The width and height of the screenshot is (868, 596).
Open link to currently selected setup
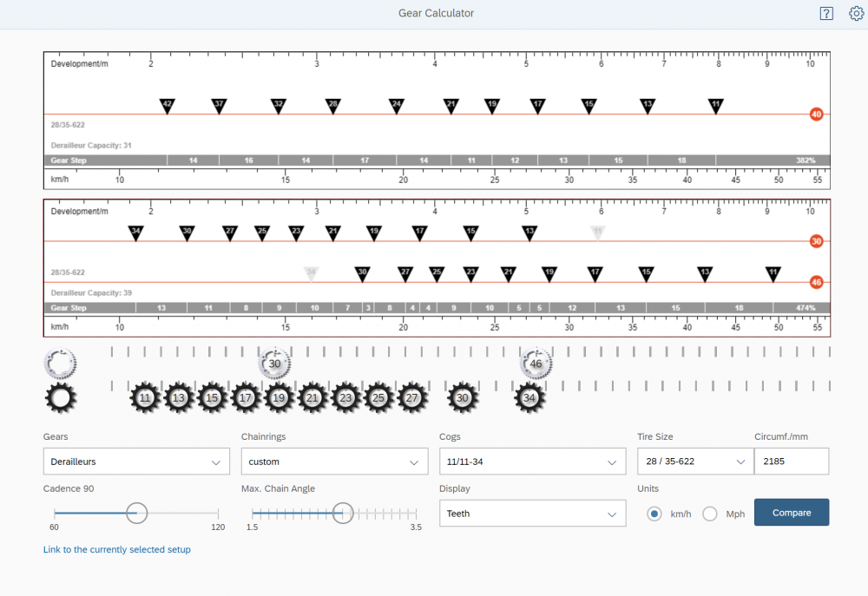(117, 549)
